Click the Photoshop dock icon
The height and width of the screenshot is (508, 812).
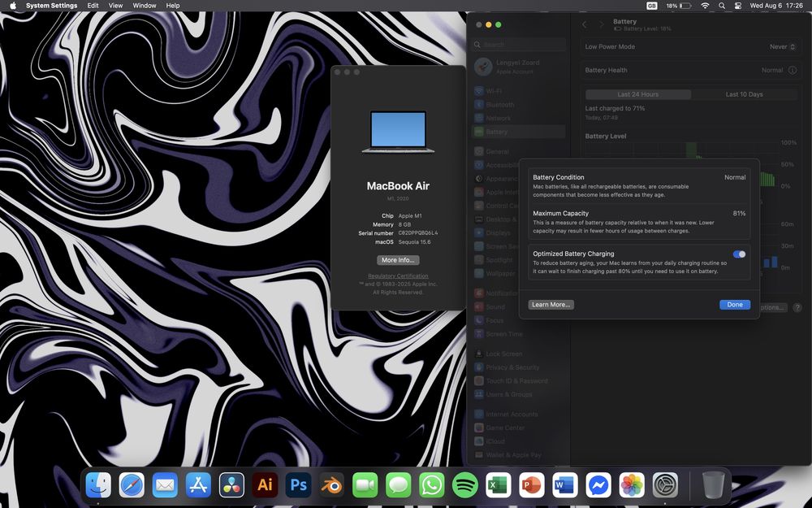pyautogui.click(x=298, y=485)
